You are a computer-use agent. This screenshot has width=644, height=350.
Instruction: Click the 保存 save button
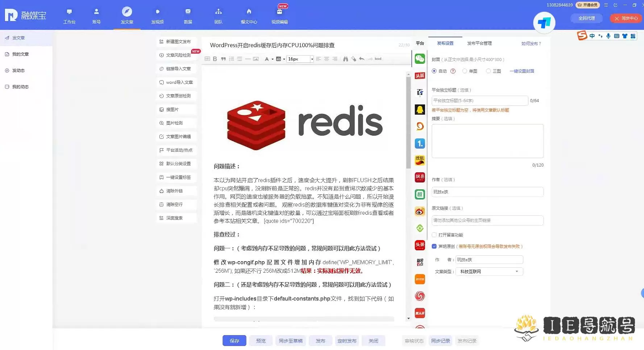pos(234,341)
